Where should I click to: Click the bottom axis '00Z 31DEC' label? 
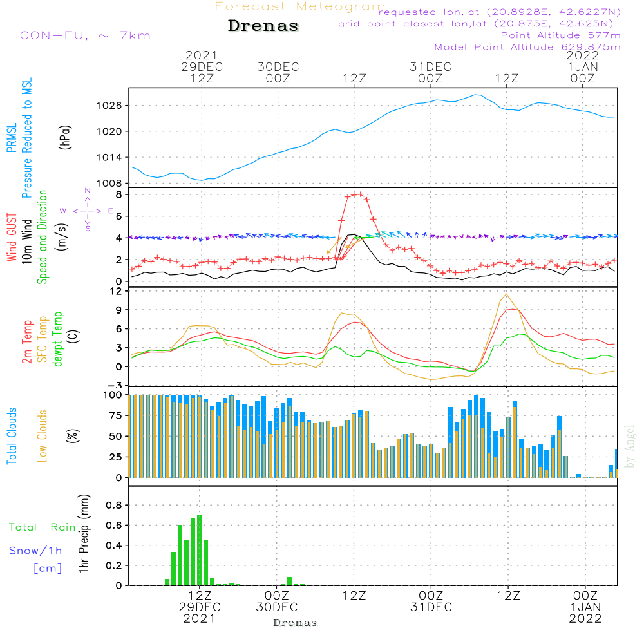coord(431,601)
